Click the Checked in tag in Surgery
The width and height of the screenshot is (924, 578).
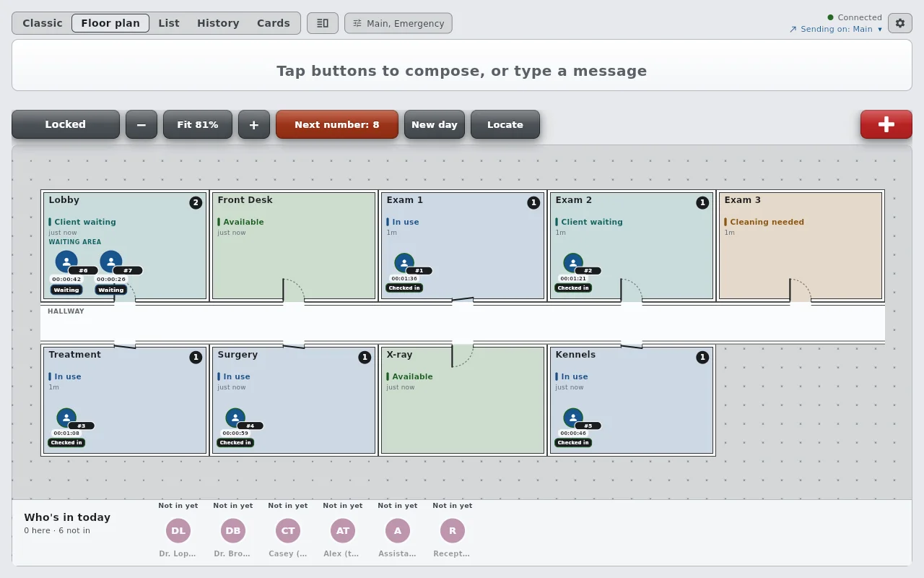(235, 443)
